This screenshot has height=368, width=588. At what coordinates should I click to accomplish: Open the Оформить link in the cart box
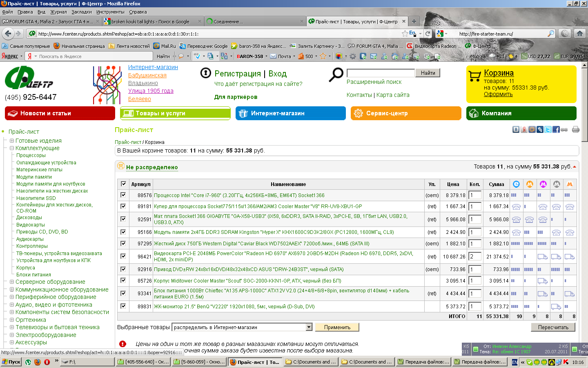(x=498, y=94)
